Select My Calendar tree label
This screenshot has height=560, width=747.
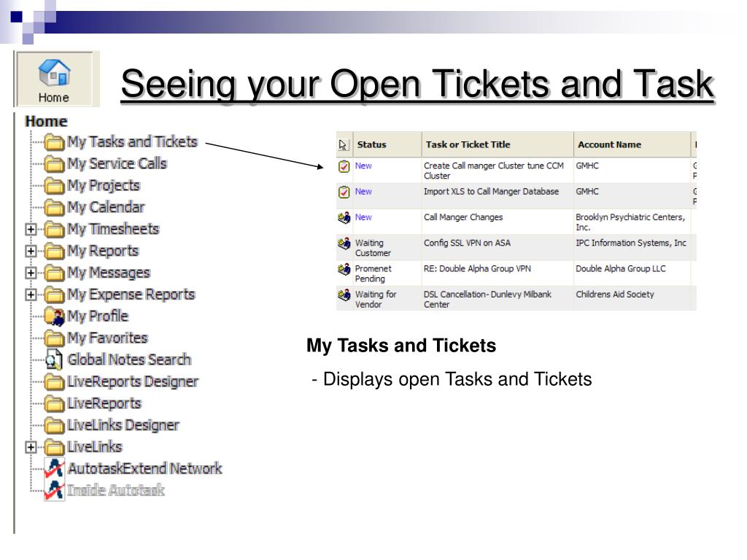[x=105, y=208]
